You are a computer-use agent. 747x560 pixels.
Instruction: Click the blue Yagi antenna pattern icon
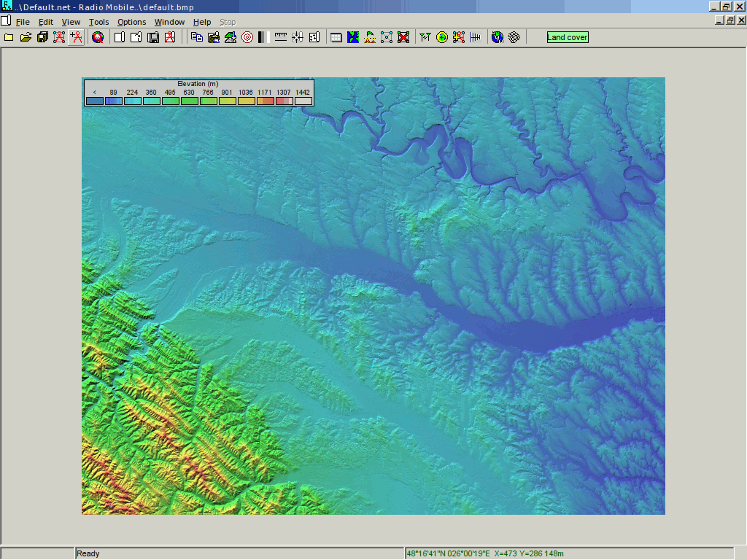476,37
